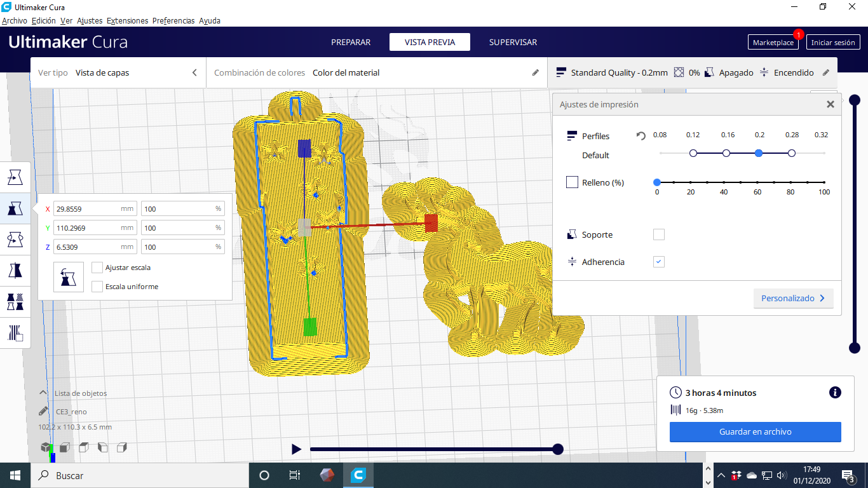Click the Y scale percentage field
This screenshot has height=488, width=868.
(182, 227)
